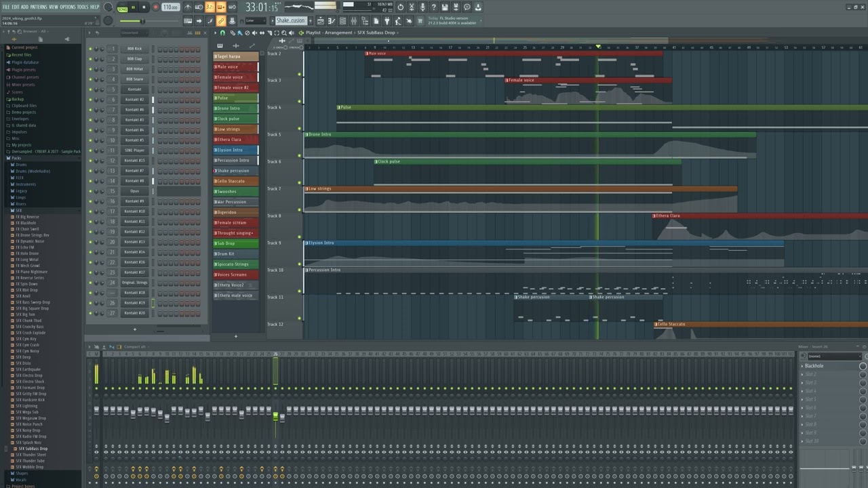The image size is (868, 488).
Task: Click the 808 Kick channel button
Action: coord(134,49)
